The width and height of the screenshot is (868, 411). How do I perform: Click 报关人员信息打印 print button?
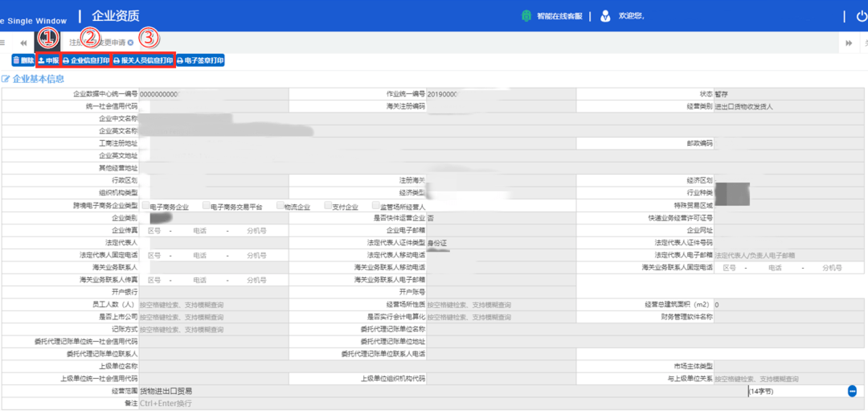[x=143, y=60]
